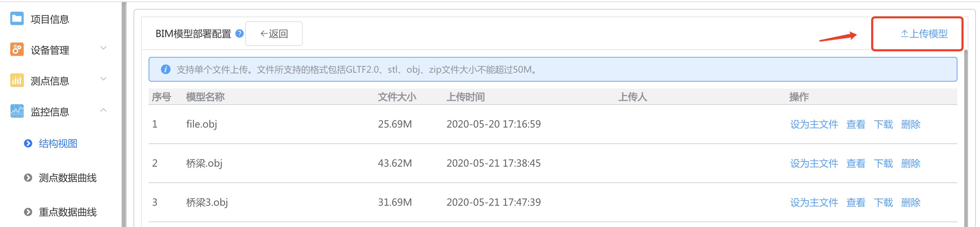Click the 项目信息 folder icon
This screenshot has width=980, height=227.
pyautogui.click(x=17, y=19)
